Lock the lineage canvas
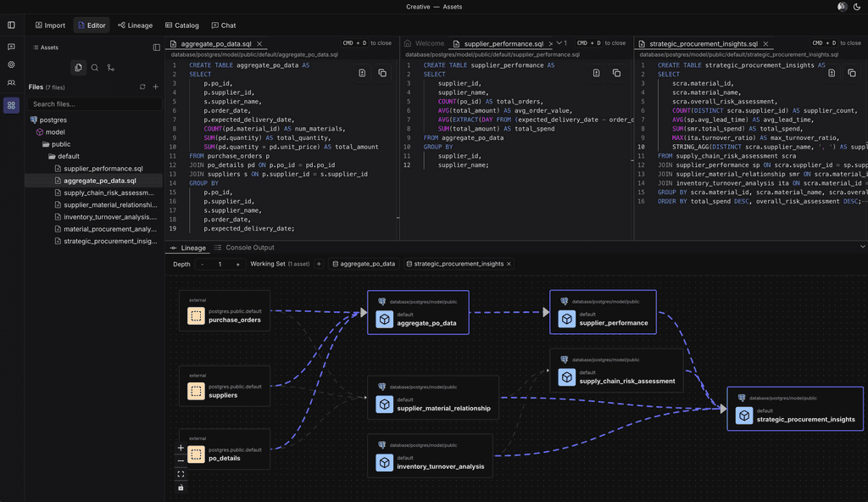 [181, 488]
